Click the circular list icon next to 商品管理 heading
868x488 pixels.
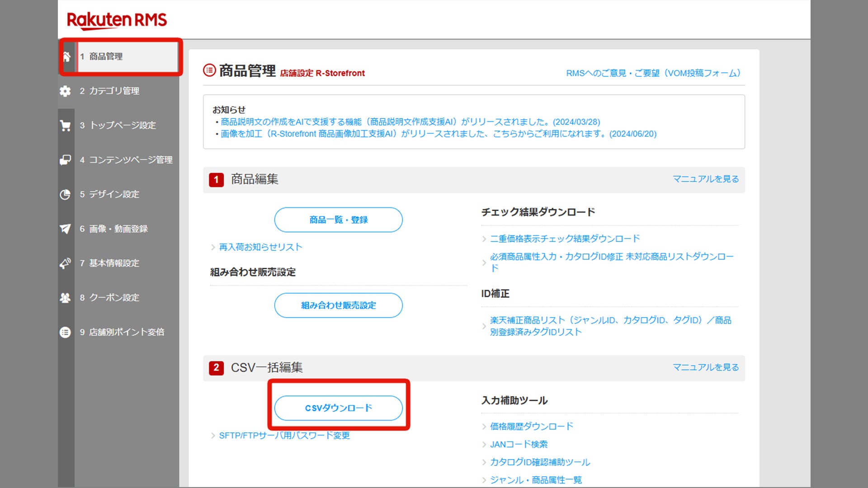[209, 70]
